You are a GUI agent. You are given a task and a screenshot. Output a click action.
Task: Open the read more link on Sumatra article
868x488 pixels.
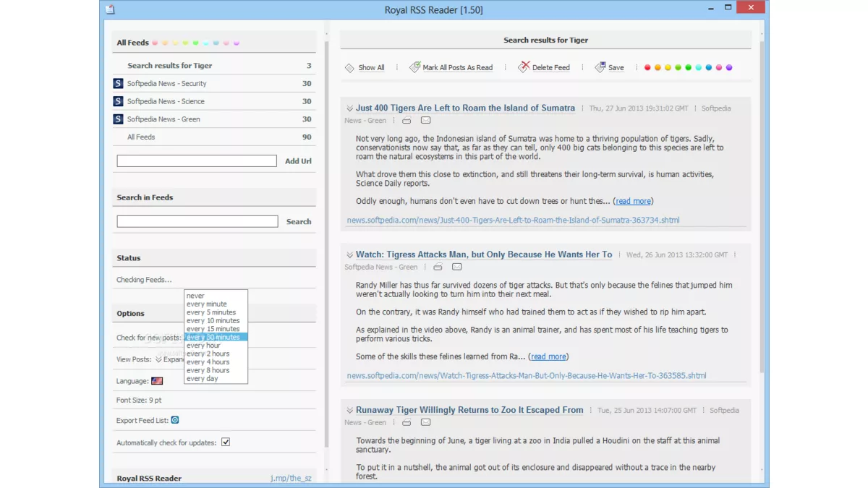click(x=632, y=201)
